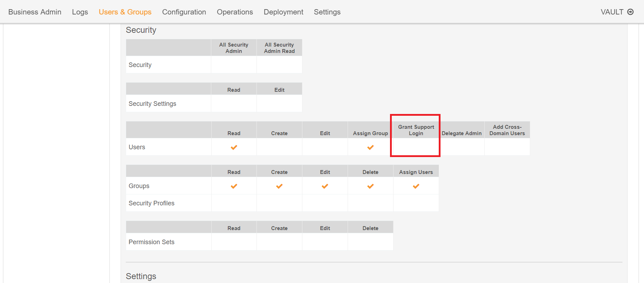Screen dimensions: 644x283
Task: Select the Users & Groups tab
Action: pyautogui.click(x=125, y=12)
